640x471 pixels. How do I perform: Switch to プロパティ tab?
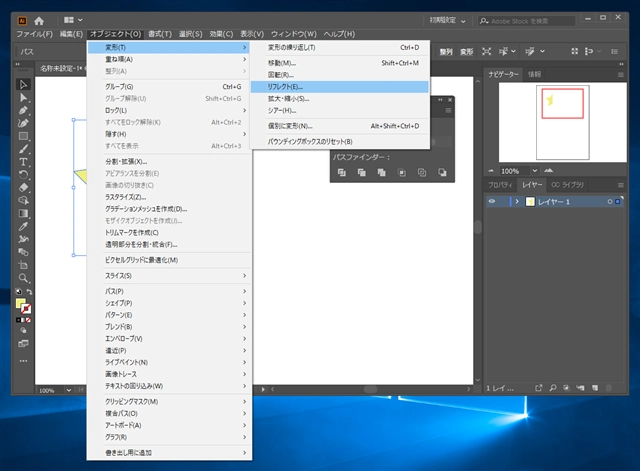(x=500, y=185)
